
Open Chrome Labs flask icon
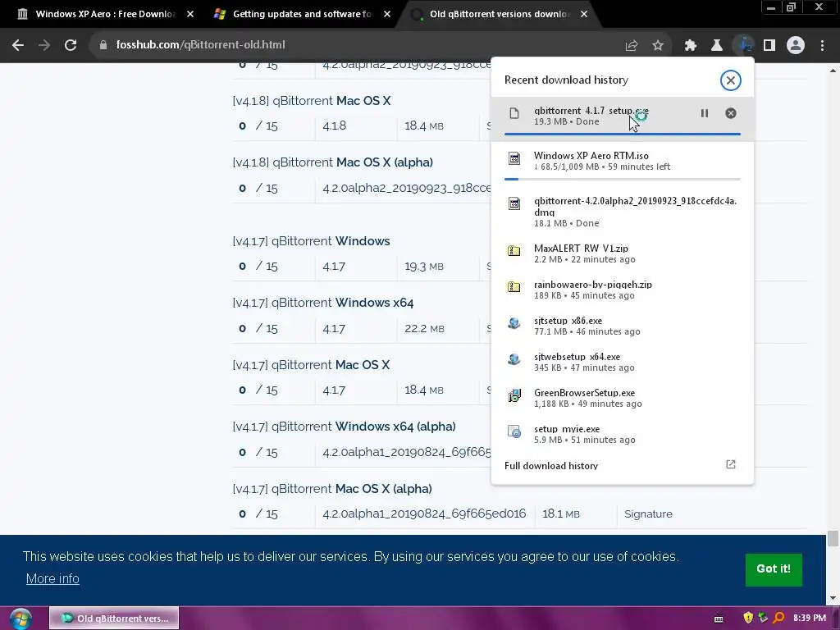tap(717, 46)
